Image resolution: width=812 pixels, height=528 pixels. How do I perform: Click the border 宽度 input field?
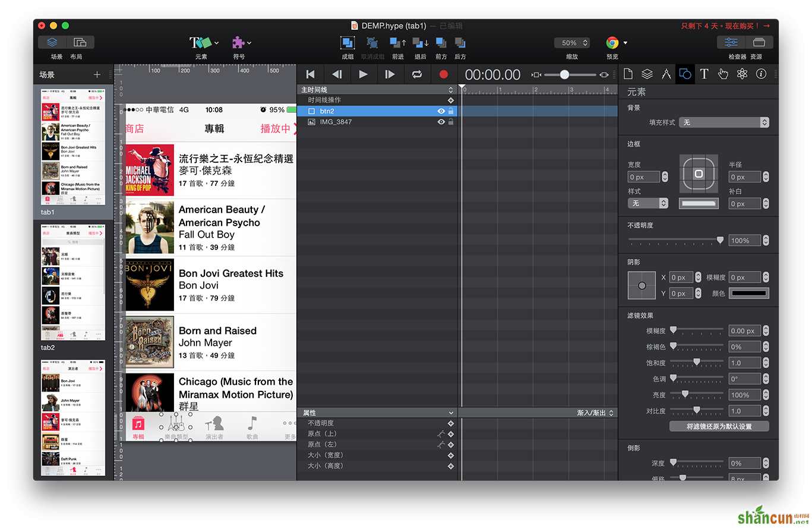(644, 177)
